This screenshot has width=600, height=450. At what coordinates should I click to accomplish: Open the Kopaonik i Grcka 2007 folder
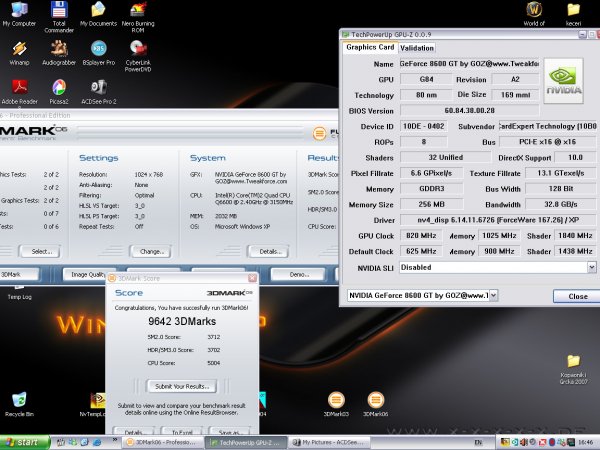click(x=573, y=369)
